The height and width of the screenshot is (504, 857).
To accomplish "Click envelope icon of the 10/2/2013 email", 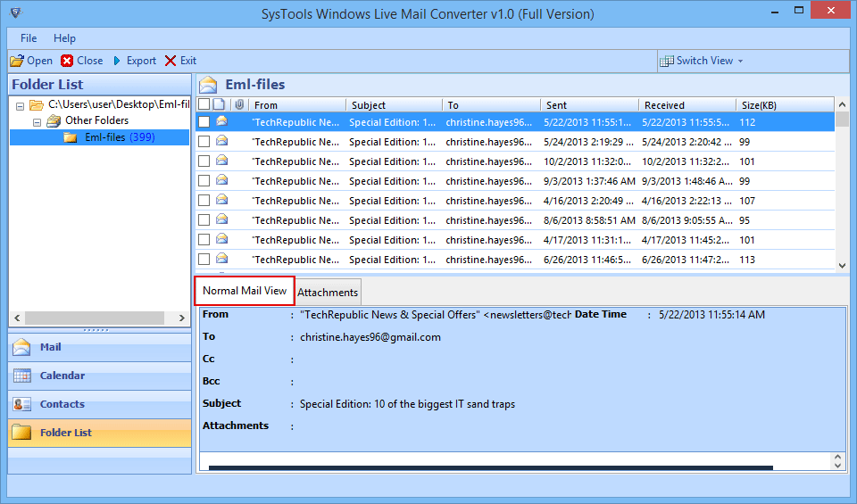I will [x=222, y=161].
